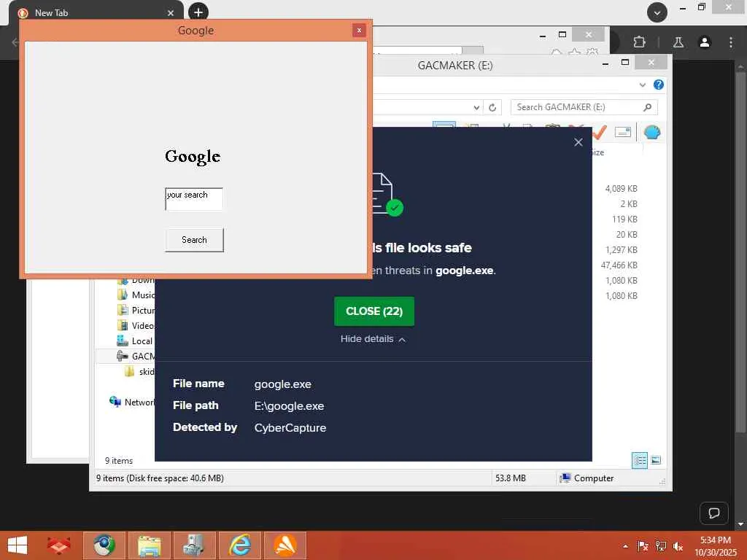Expand the Explorer ribbon chevron
This screenshot has width=747, height=560.
click(642, 85)
